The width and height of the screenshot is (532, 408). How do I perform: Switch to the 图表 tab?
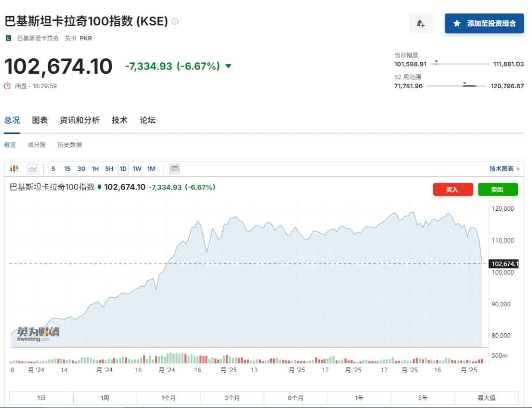39,120
